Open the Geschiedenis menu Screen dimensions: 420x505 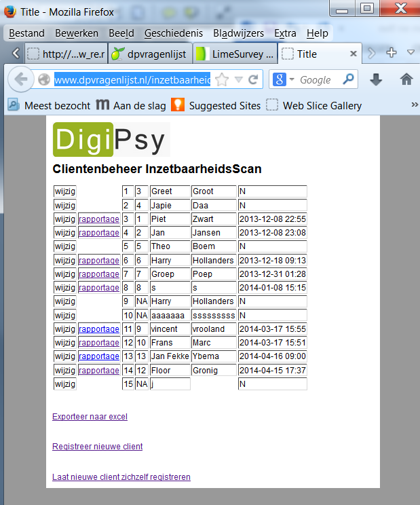(x=174, y=33)
